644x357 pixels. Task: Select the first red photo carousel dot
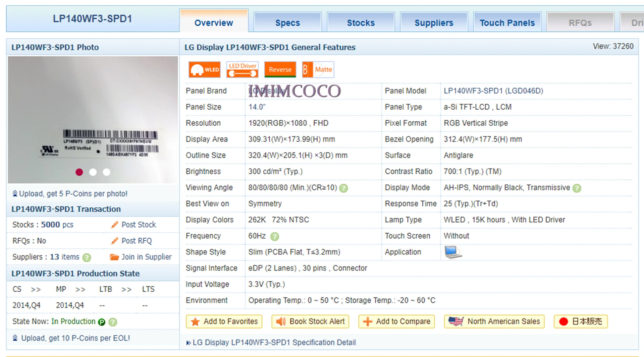[x=79, y=172]
